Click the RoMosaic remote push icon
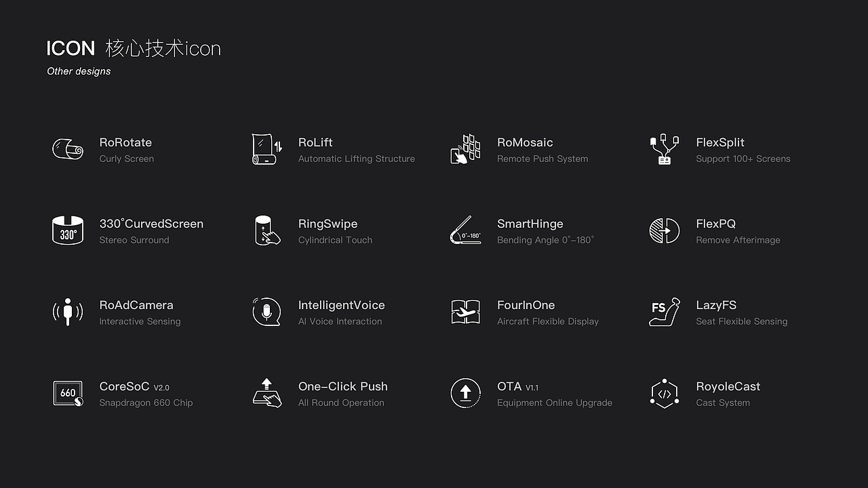 465,149
